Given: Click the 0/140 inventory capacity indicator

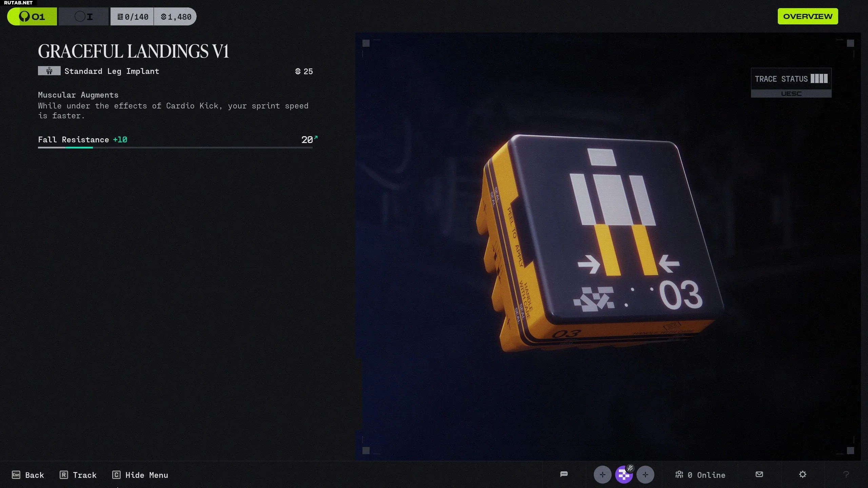Looking at the screenshot, I should point(132,17).
